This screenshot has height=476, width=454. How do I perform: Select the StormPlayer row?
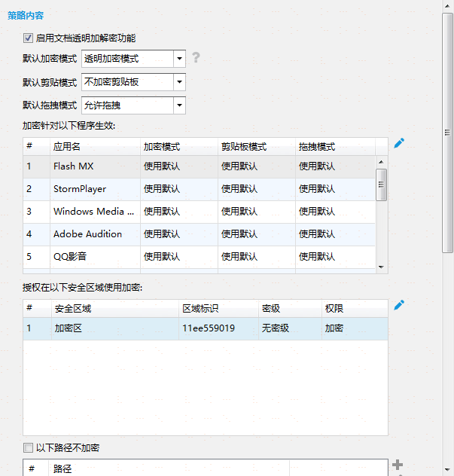point(79,189)
